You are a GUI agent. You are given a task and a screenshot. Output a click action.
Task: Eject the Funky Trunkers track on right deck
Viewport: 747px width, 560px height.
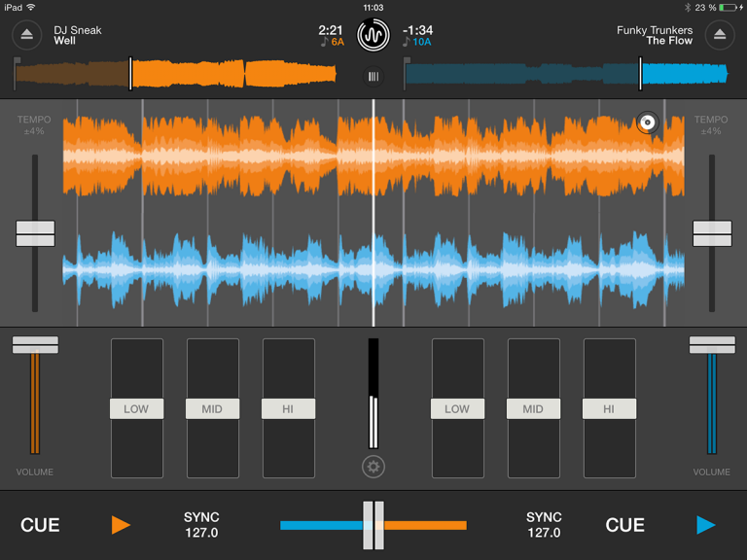coord(720,34)
